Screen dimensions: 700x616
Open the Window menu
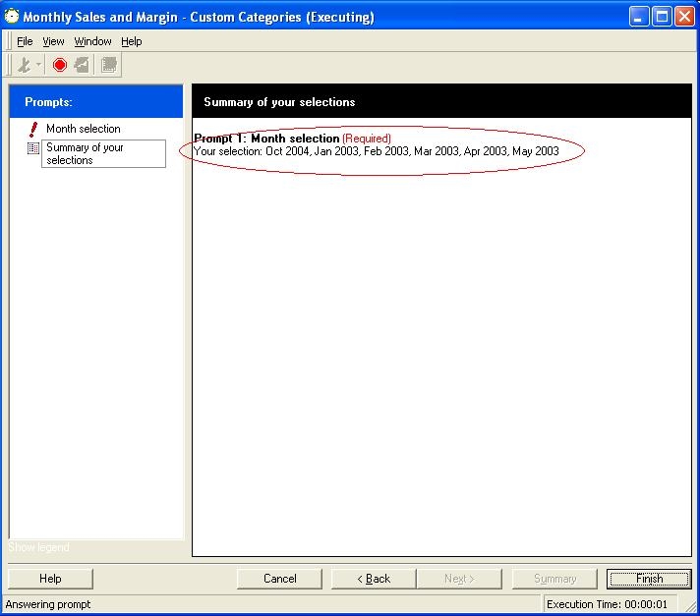click(x=93, y=41)
